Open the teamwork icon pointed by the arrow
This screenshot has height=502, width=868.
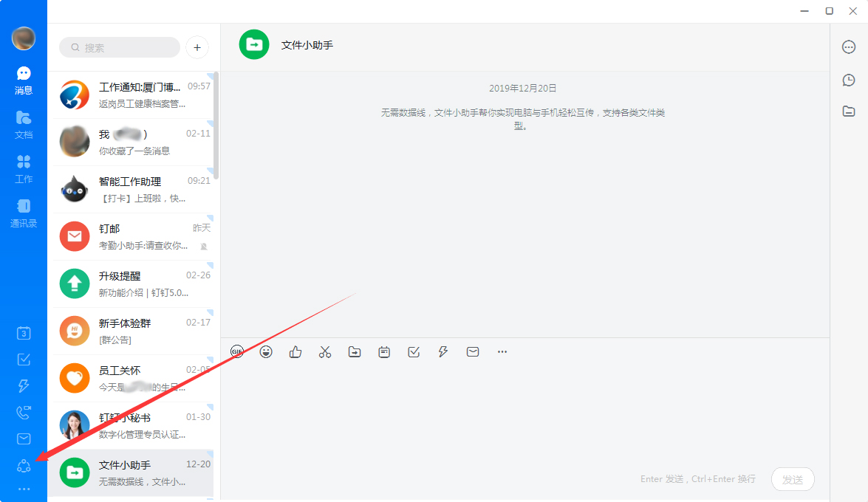(x=23, y=465)
